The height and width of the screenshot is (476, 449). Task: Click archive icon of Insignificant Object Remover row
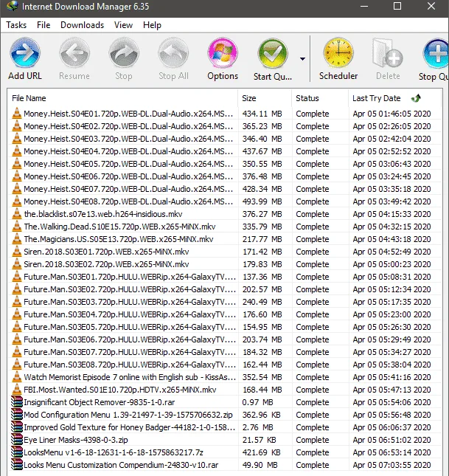(x=17, y=402)
